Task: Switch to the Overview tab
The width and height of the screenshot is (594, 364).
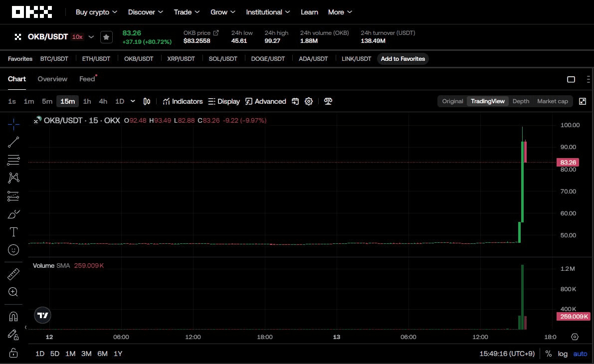Action: pyautogui.click(x=52, y=79)
